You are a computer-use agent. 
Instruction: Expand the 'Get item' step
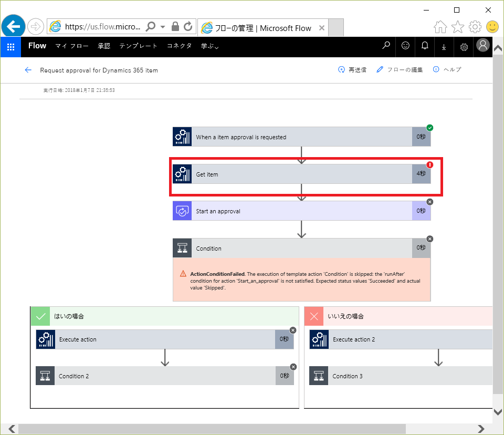301,174
